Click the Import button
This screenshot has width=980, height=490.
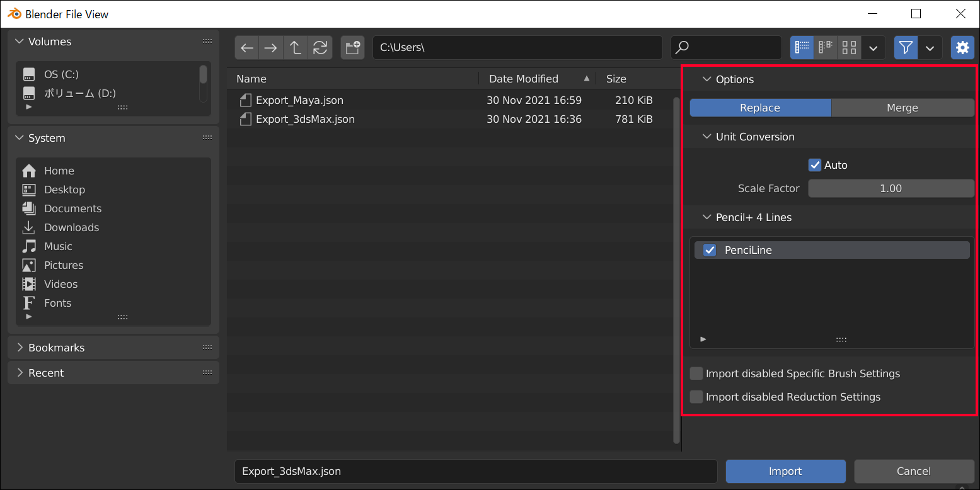(x=785, y=471)
